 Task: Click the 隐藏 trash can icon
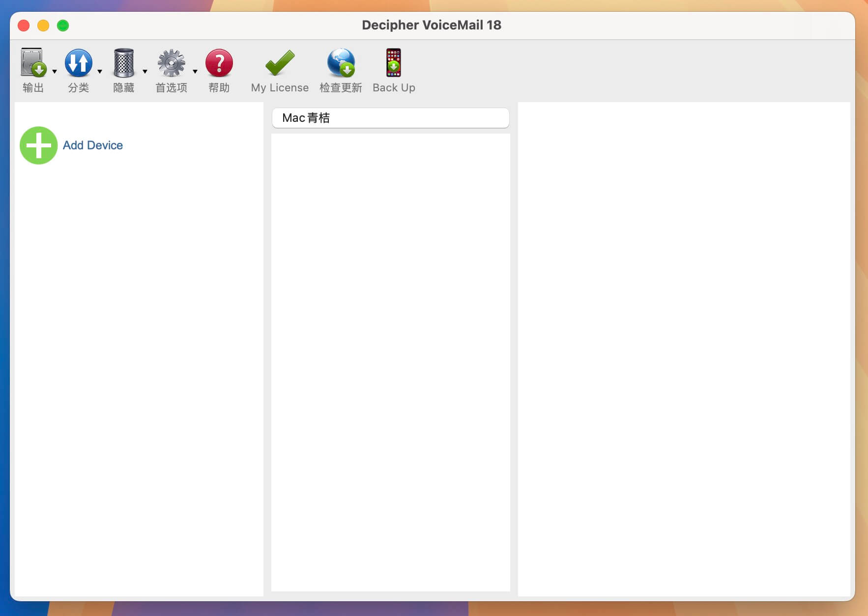(x=123, y=63)
